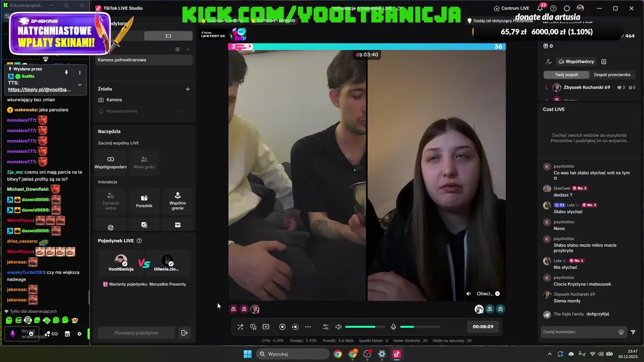Click Oliwcia.zio opponent avatar

pos(167,260)
